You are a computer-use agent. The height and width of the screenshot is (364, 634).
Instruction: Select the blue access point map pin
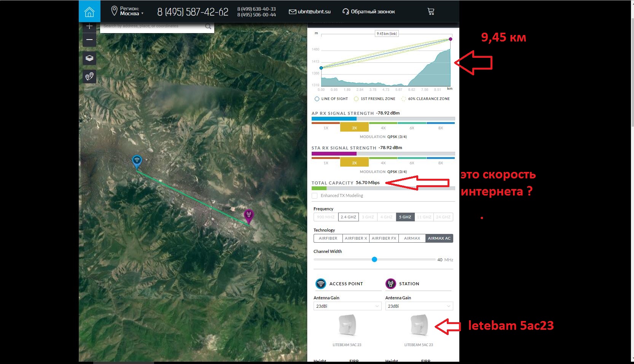pyautogui.click(x=137, y=162)
